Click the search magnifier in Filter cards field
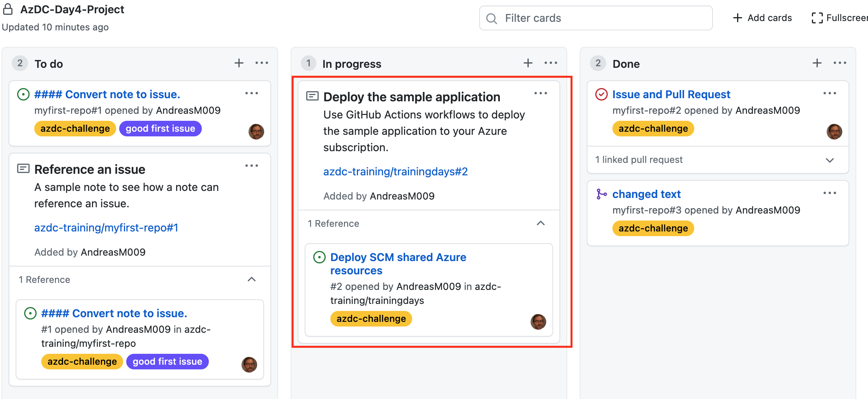868x399 pixels. pos(491,18)
